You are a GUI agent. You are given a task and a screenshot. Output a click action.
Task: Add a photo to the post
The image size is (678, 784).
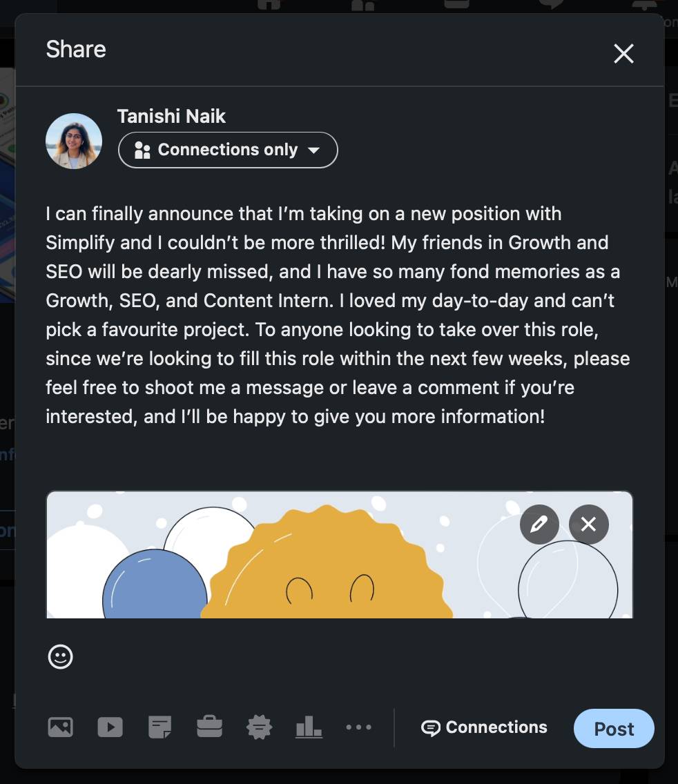point(61,727)
